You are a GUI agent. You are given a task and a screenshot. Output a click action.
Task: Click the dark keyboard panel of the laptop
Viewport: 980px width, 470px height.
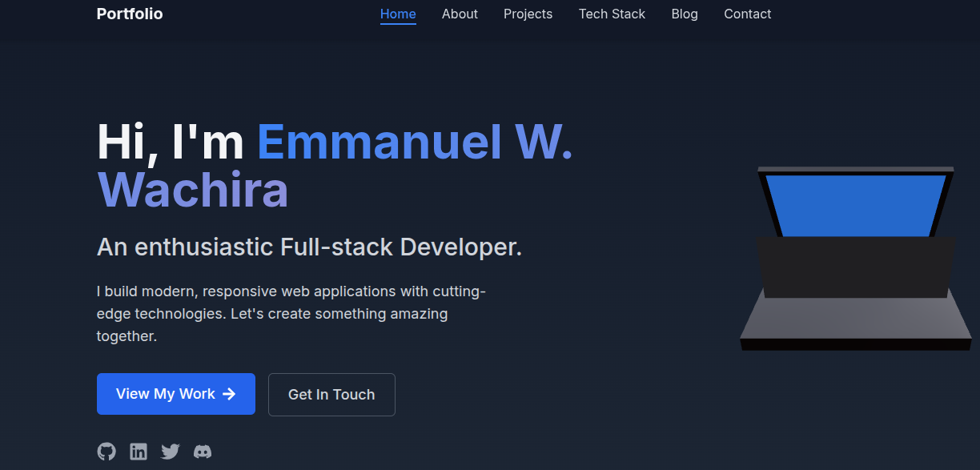[855, 267]
